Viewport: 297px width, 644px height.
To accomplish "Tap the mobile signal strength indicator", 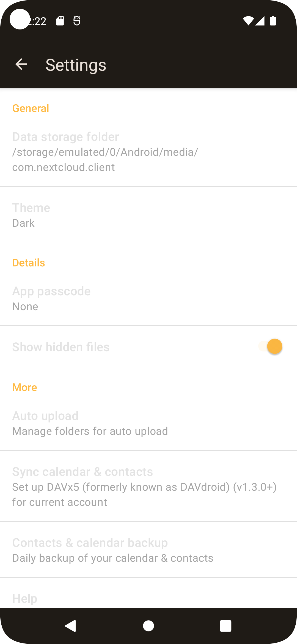I will (x=260, y=20).
